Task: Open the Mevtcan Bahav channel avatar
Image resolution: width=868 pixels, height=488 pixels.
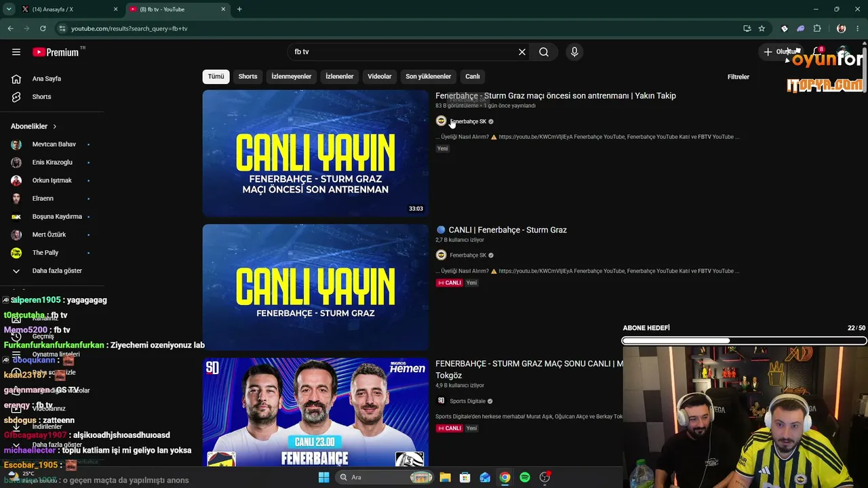Action: (x=16, y=144)
